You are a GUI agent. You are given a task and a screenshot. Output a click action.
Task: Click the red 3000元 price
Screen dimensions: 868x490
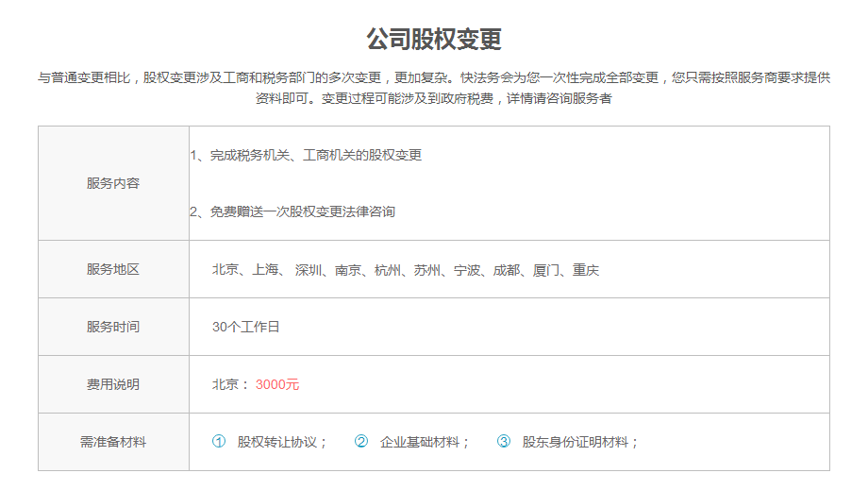tap(277, 384)
